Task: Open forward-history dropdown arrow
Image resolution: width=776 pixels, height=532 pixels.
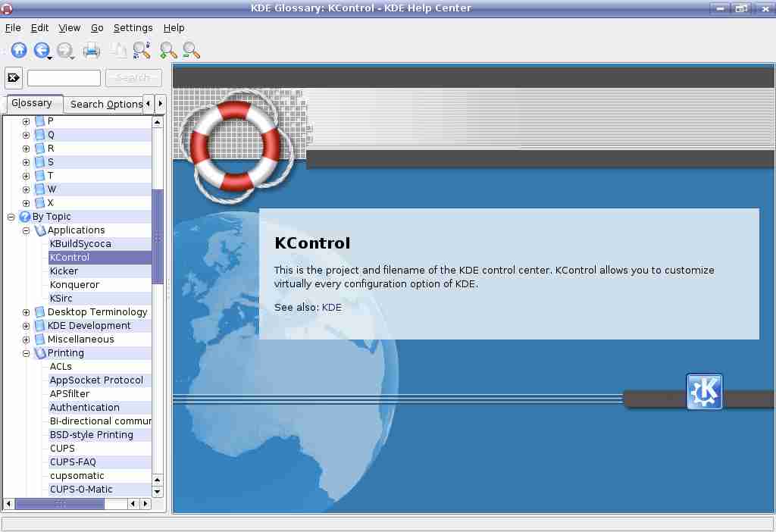Action: tap(73, 58)
